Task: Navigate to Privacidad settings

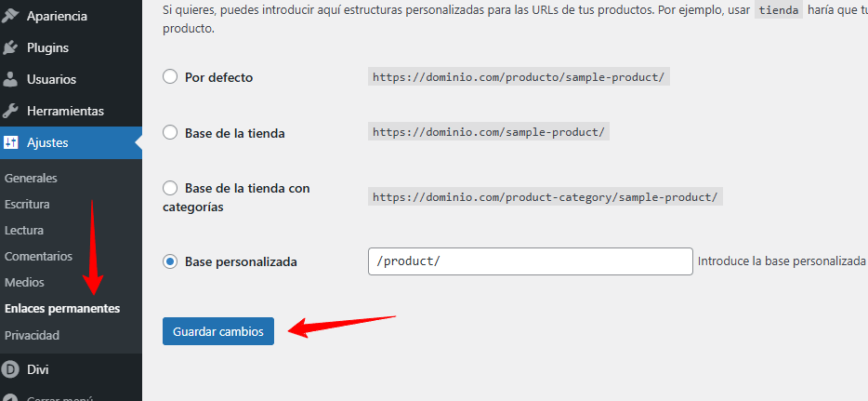Action: (32, 335)
